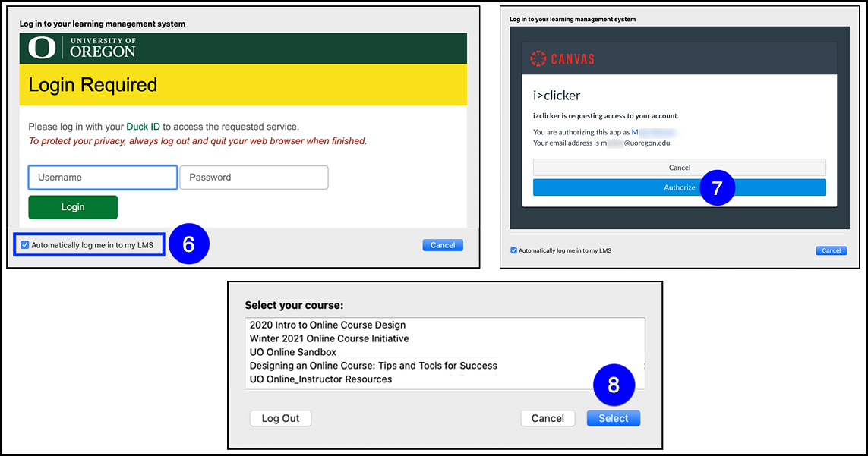The height and width of the screenshot is (456, 868).
Task: Authorize i>clicker access to the account
Action: tap(679, 187)
